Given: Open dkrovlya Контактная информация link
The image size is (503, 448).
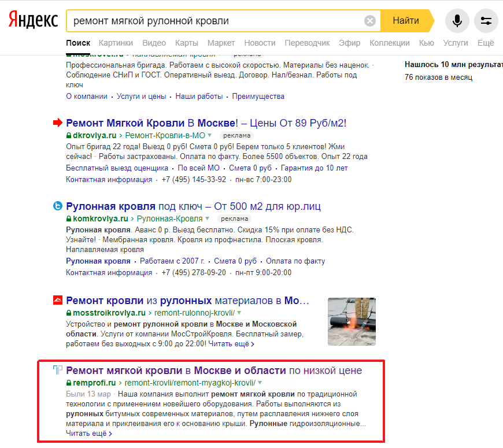Looking at the screenshot, I should pos(109,180).
